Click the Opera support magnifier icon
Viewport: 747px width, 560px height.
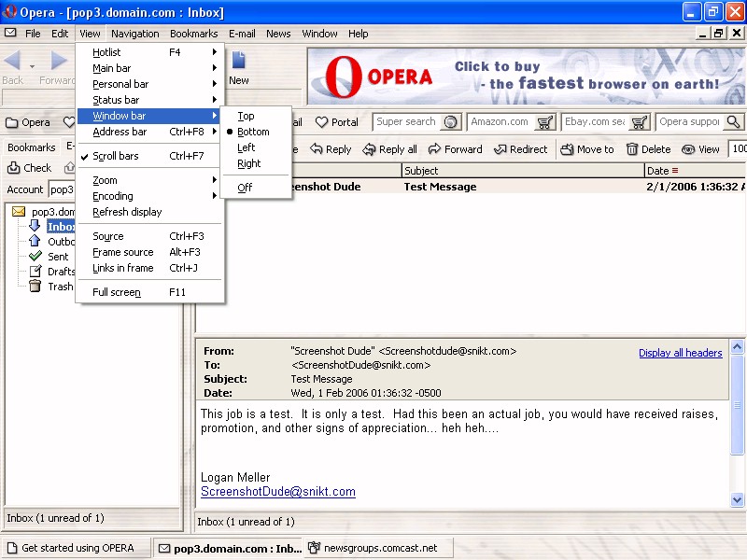(x=734, y=122)
